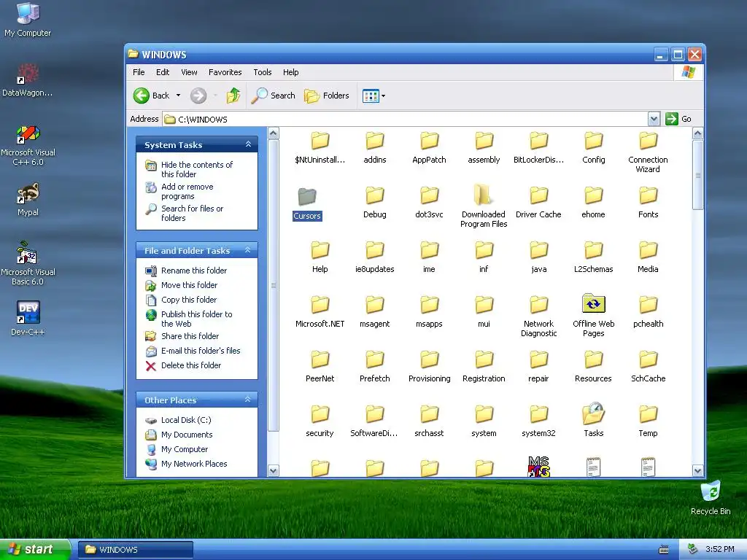Select the Downloaded Program Files folder
Viewport: 747px width, 560px height.
[x=484, y=205]
